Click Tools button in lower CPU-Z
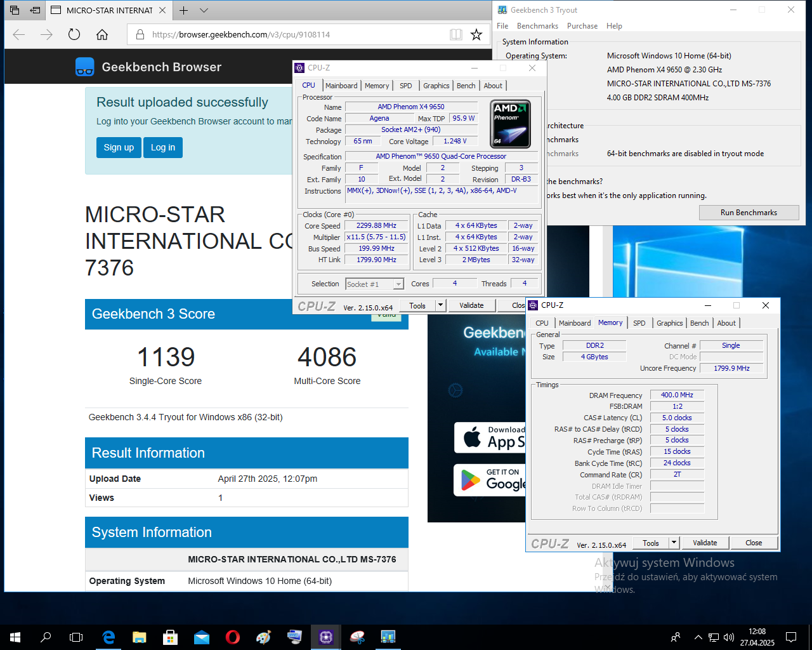 (x=651, y=543)
